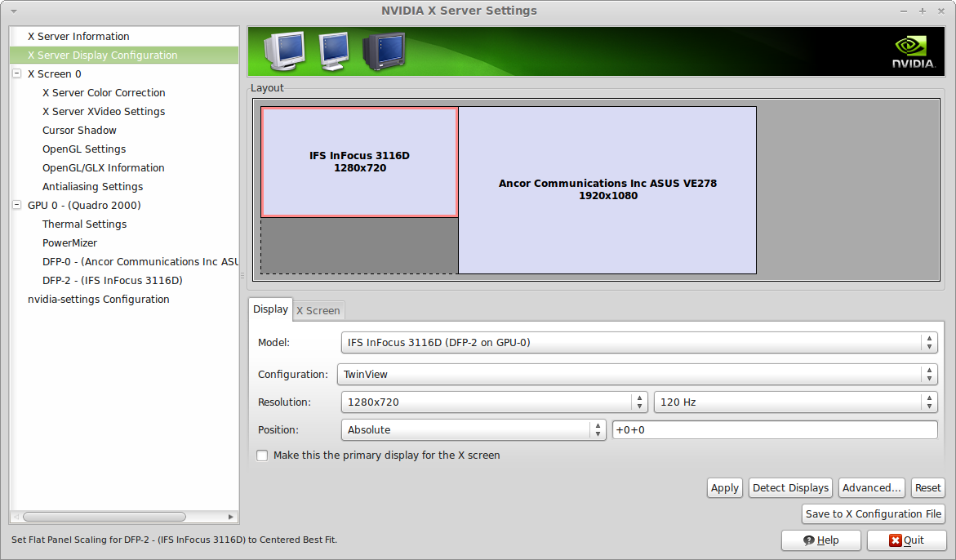Collapse the GPU 0 Quadro 2000 node
Screen dimensions: 956x560
pos(17,205)
